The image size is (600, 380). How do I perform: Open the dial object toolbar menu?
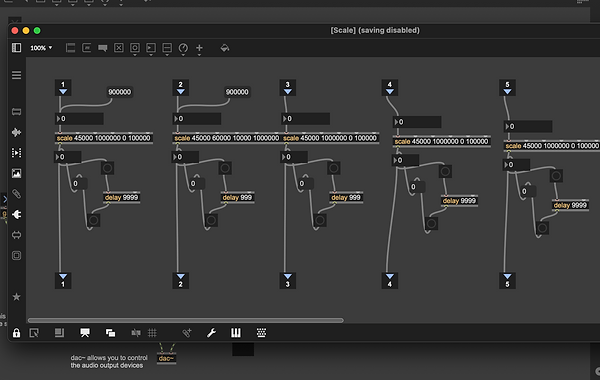[x=183, y=49]
